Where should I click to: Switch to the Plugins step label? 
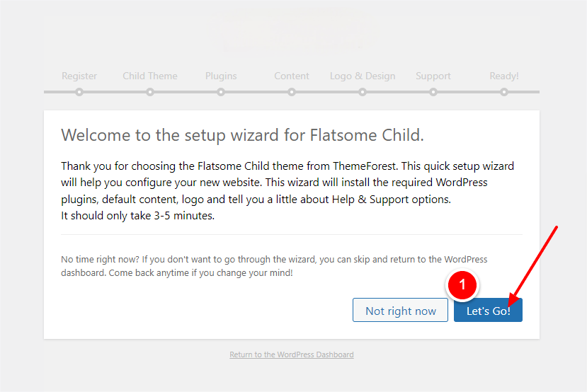click(x=221, y=76)
